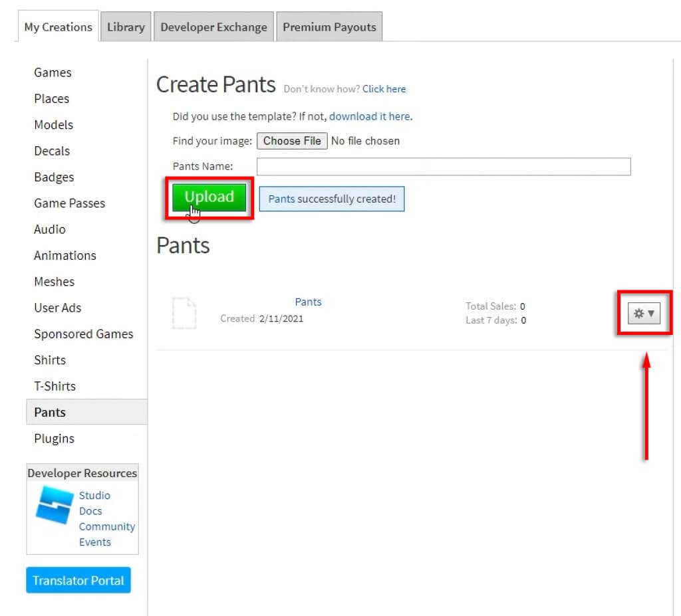Open the 'download it here' template link
This screenshot has height=616, width=681.
pos(370,116)
